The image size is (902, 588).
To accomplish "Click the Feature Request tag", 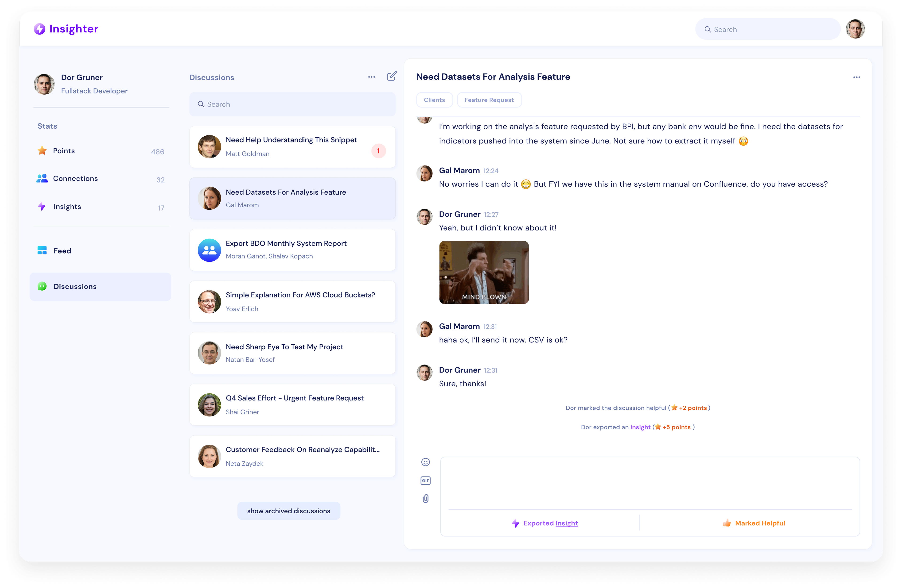I will [489, 100].
